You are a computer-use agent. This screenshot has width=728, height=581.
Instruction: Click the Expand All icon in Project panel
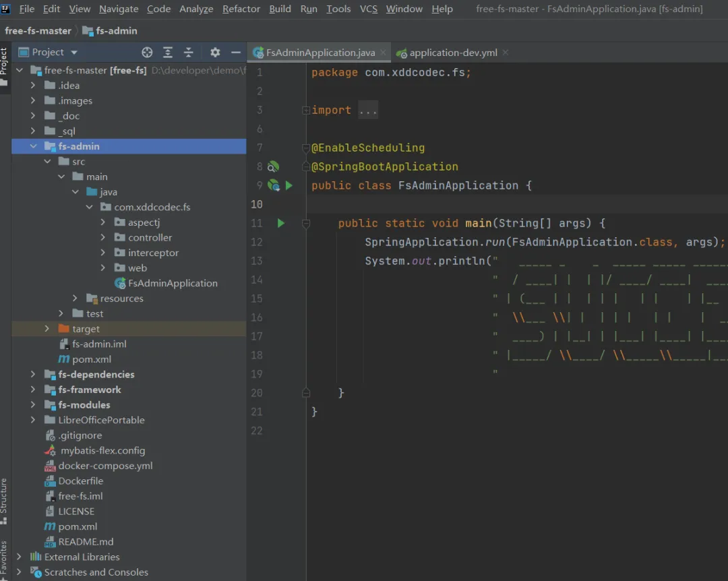(168, 53)
